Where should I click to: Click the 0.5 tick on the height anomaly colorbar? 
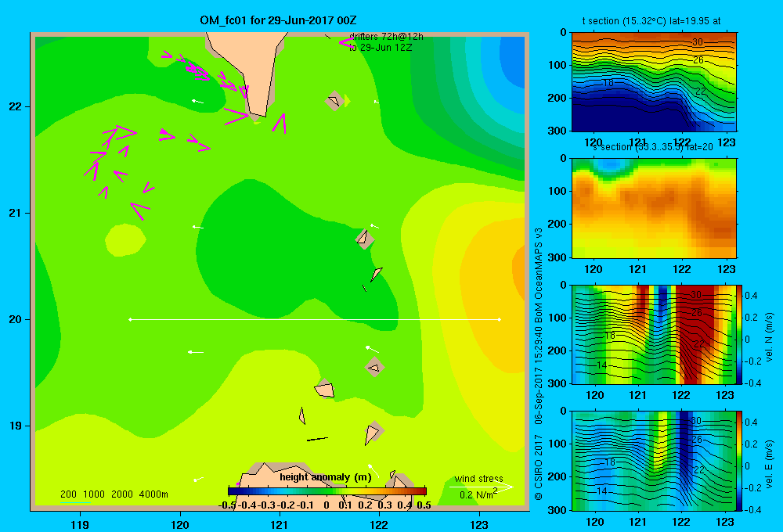[424, 505]
